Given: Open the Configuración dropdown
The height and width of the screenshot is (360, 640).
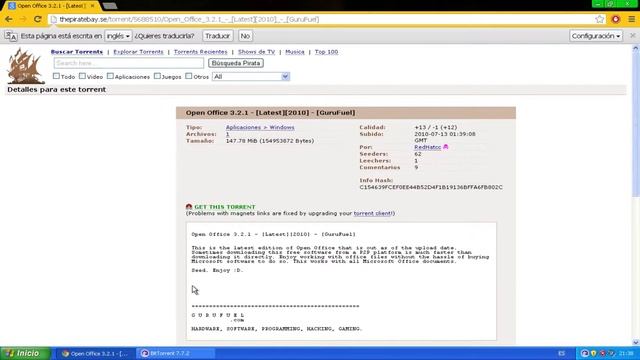Looking at the screenshot, I should tap(596, 36).
